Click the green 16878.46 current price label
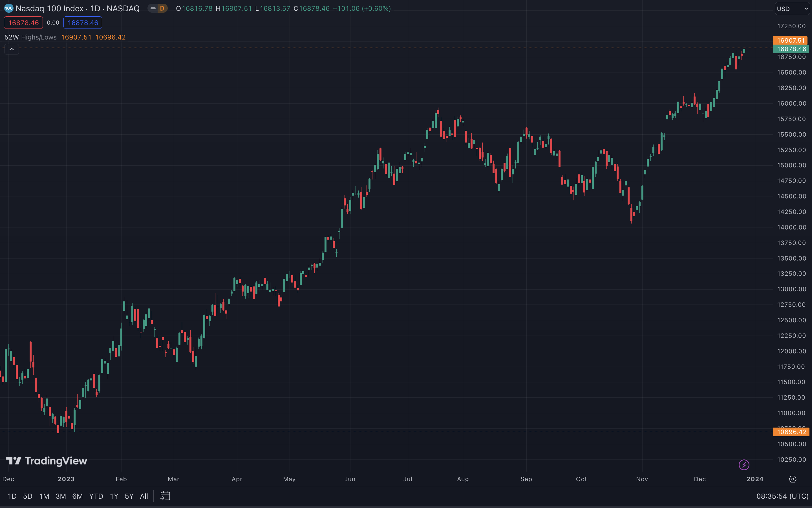This screenshot has height=508, width=812. 791,49
